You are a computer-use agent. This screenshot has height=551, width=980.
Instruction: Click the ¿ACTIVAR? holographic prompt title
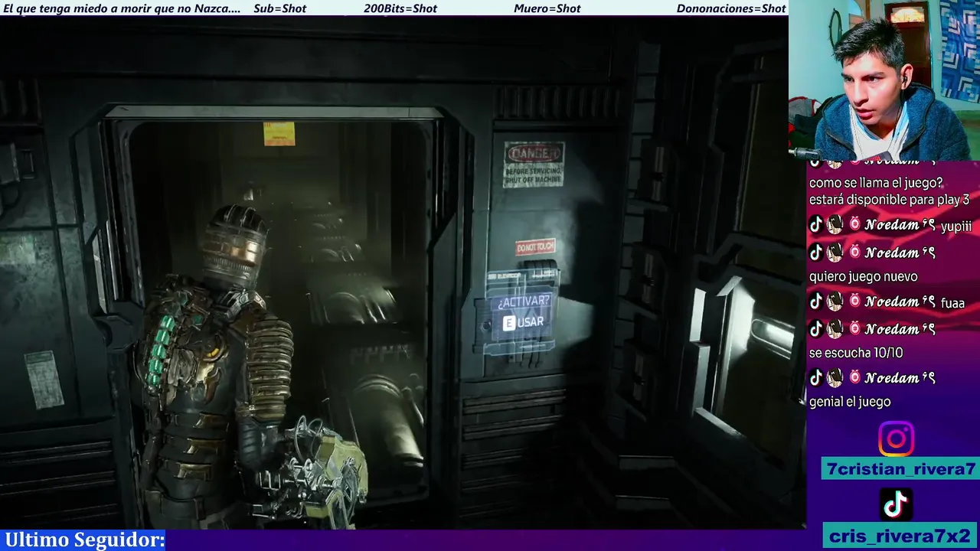[524, 302]
